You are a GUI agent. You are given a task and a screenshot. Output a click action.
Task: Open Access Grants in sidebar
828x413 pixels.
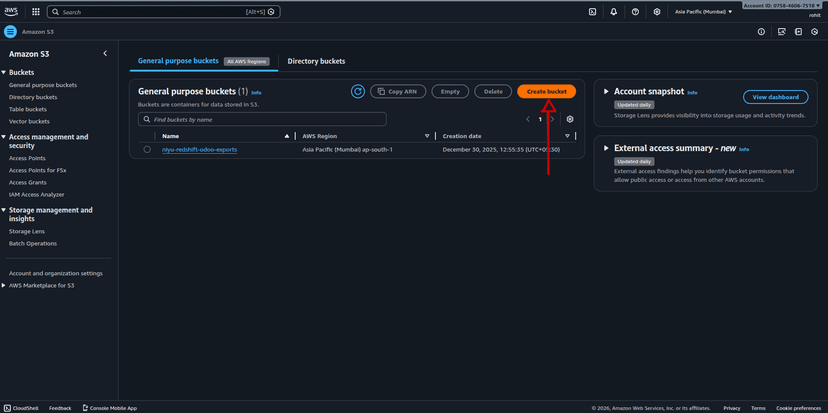coord(28,183)
